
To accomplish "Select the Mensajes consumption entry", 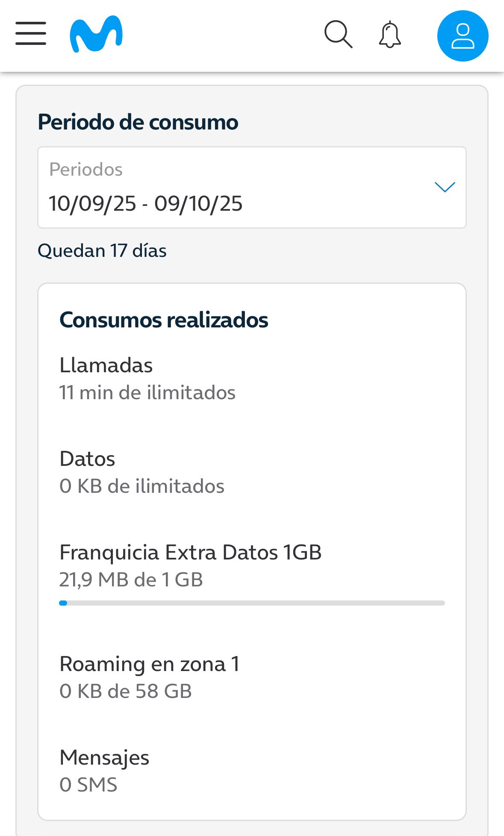I will tap(104, 758).
